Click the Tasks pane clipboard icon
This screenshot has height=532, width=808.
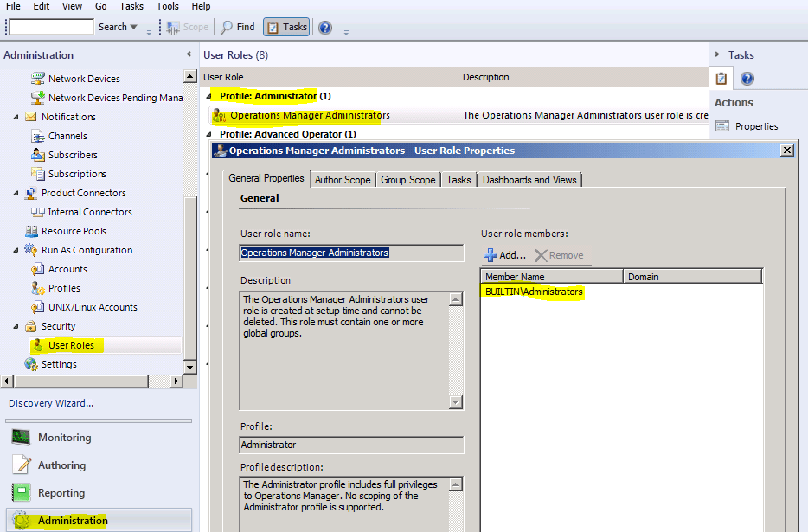pos(721,79)
